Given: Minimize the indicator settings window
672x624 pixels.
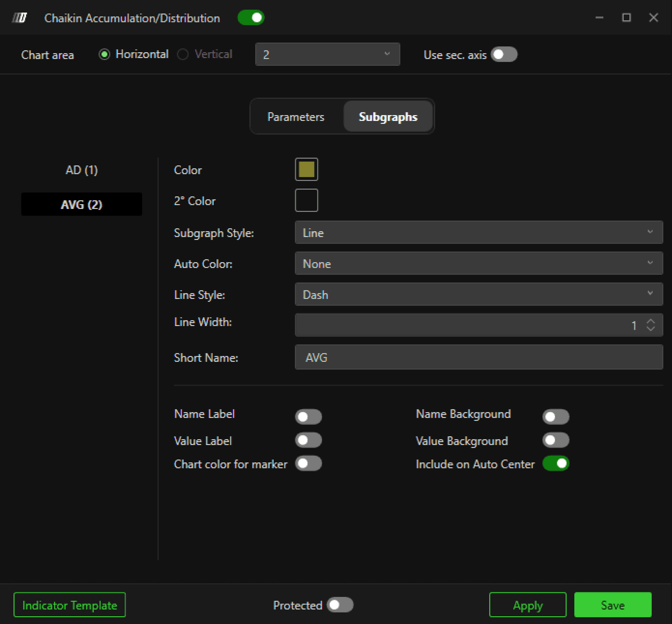Looking at the screenshot, I should coord(599,18).
